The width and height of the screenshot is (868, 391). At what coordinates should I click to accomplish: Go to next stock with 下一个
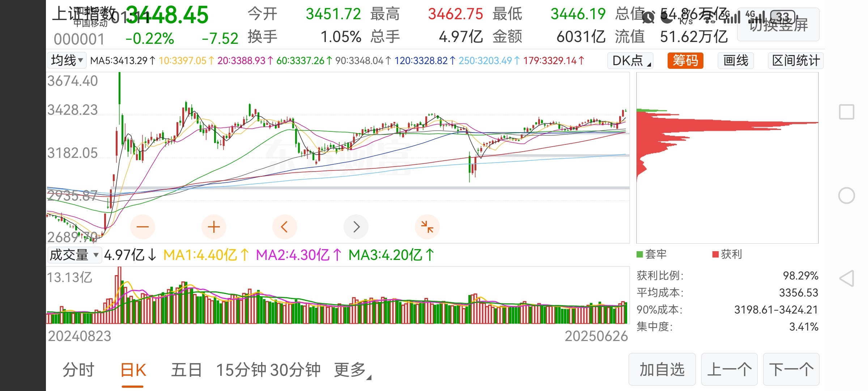click(791, 370)
